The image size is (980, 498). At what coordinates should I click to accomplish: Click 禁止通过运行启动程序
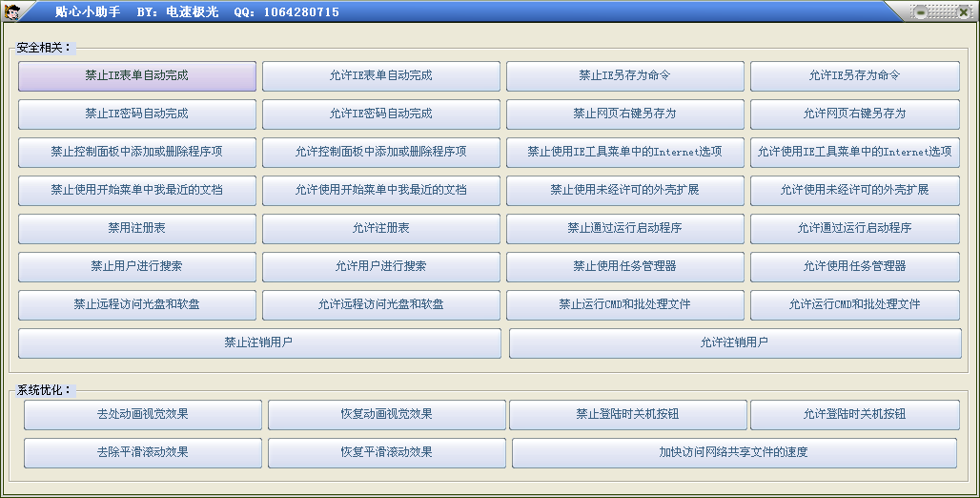(625, 229)
